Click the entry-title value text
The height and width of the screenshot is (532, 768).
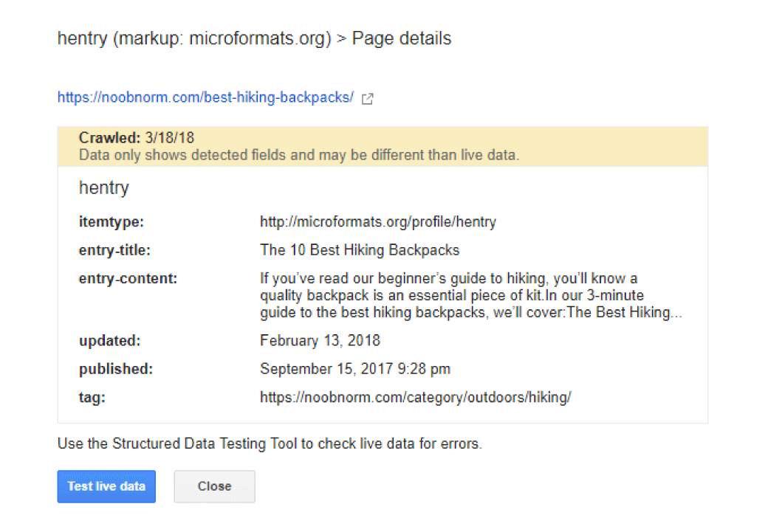[x=360, y=250]
